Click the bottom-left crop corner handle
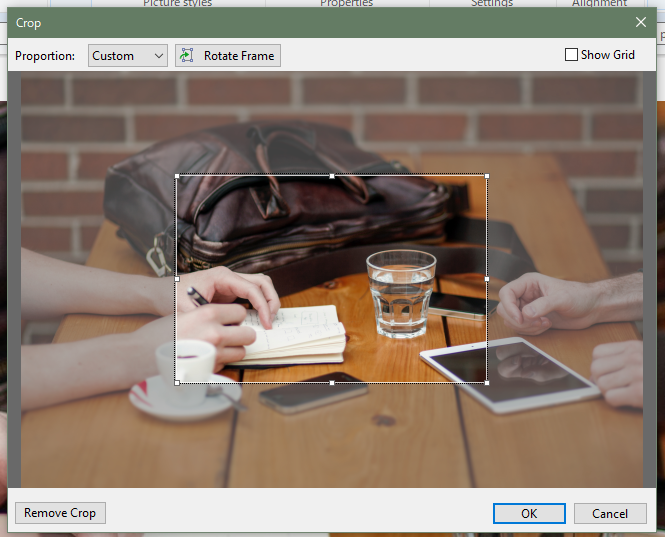The height and width of the screenshot is (537, 665). pyautogui.click(x=177, y=382)
